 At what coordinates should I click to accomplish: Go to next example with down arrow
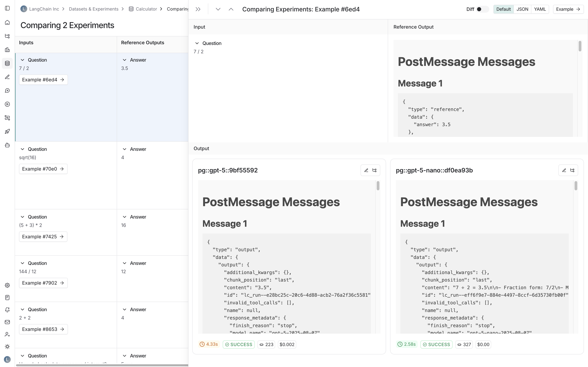pos(218,9)
